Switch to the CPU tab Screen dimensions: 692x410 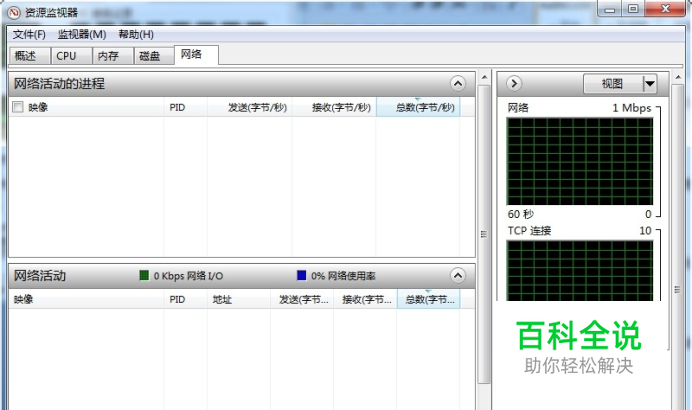[66, 56]
